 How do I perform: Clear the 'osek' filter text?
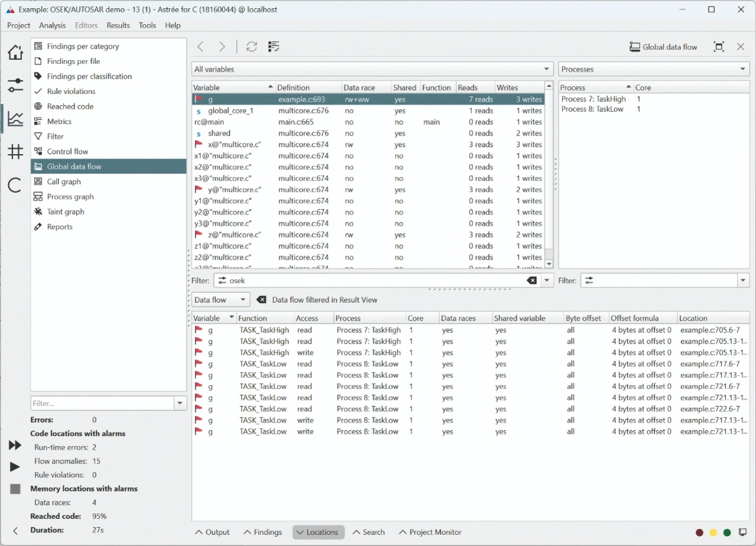pos(532,280)
